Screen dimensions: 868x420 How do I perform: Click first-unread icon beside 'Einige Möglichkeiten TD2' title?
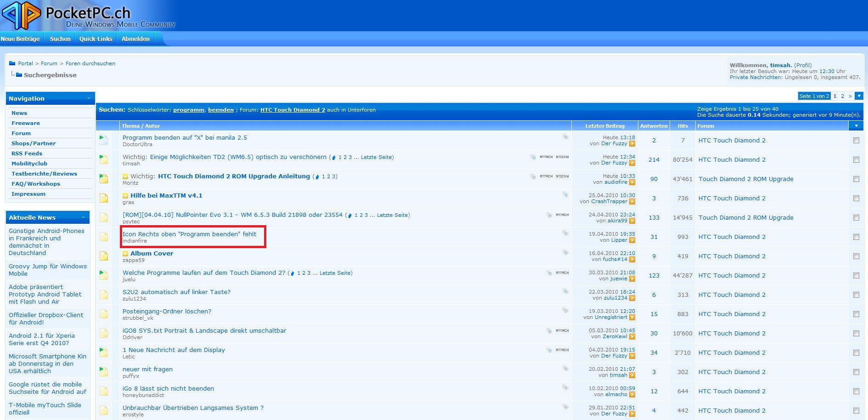tap(334, 158)
